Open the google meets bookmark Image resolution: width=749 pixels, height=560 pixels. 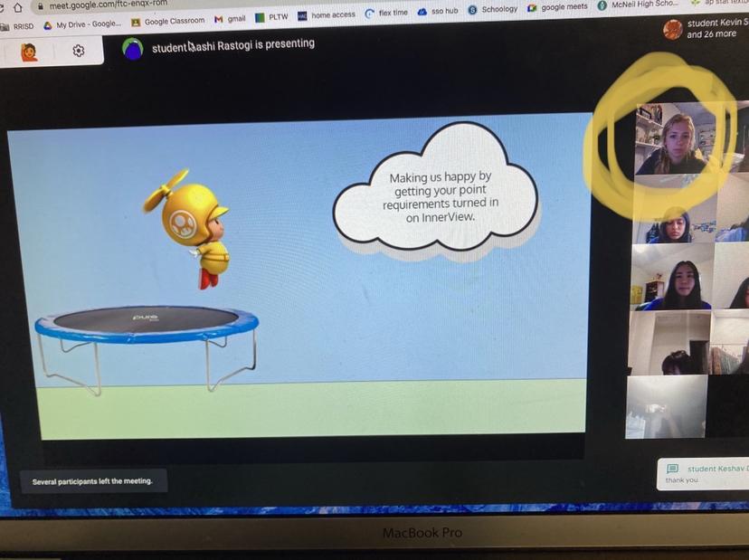[x=557, y=7]
